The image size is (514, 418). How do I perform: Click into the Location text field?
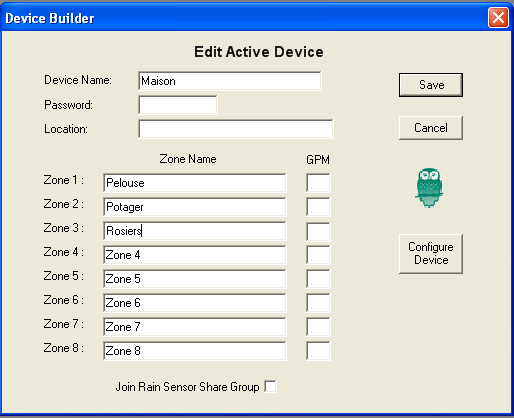pos(236,129)
